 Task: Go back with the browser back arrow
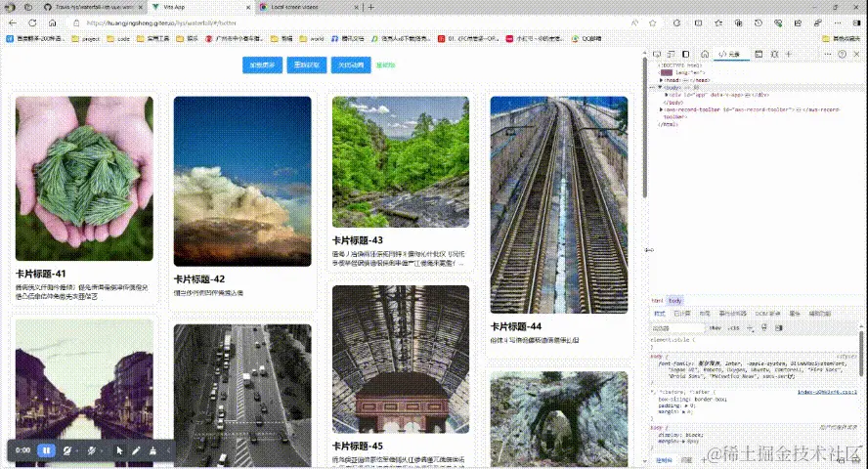pos(13,23)
